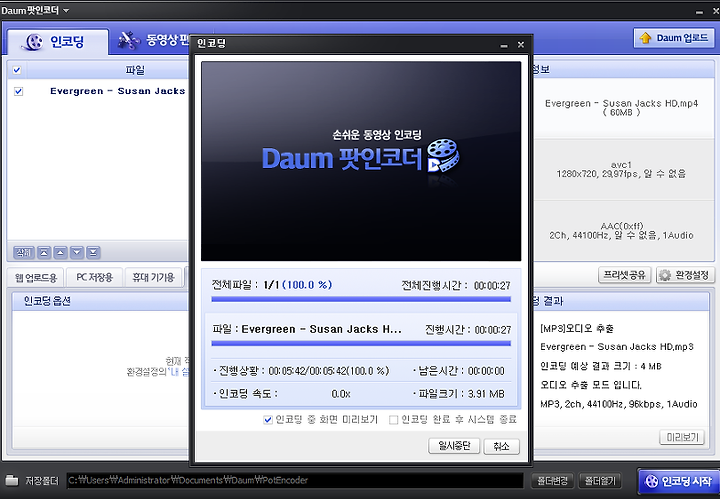Open 환경설정 settings with gear icon

tap(686, 275)
